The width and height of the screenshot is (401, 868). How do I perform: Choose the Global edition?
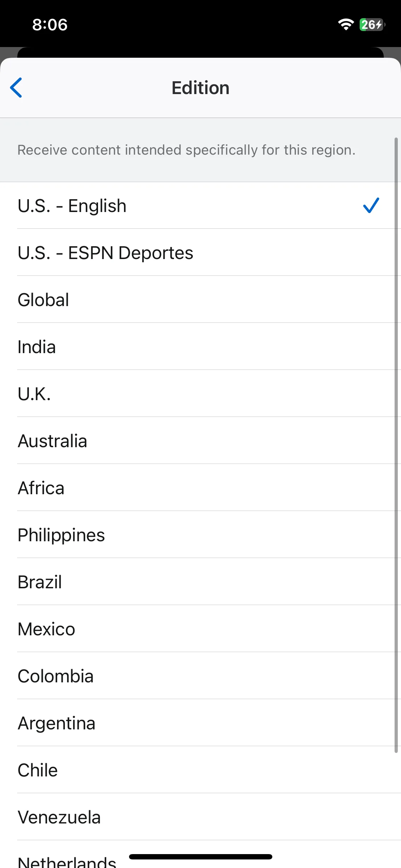point(200,300)
